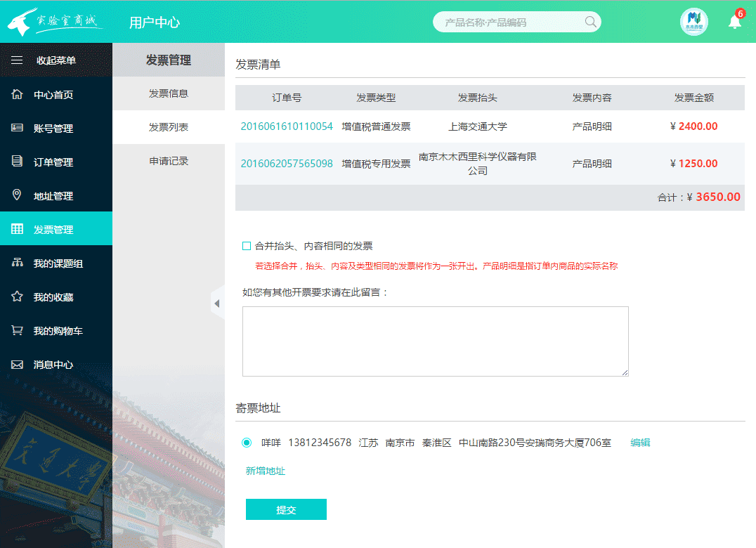Image resolution: width=756 pixels, height=548 pixels.
Task: Open 我的购物车 menu item
Action: click(56, 331)
